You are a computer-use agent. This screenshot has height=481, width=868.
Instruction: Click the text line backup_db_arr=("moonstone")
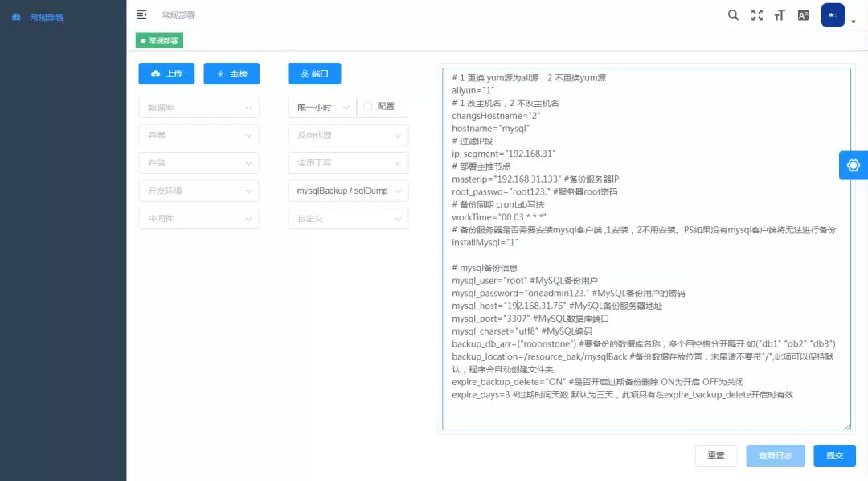point(644,344)
